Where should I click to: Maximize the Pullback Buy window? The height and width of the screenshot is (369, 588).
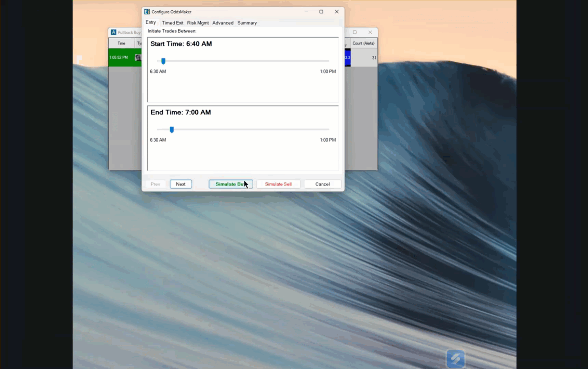[355, 32]
